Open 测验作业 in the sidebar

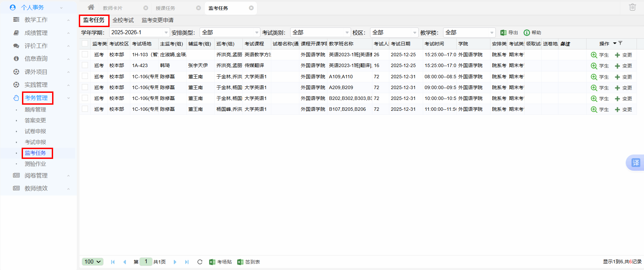pos(35,164)
